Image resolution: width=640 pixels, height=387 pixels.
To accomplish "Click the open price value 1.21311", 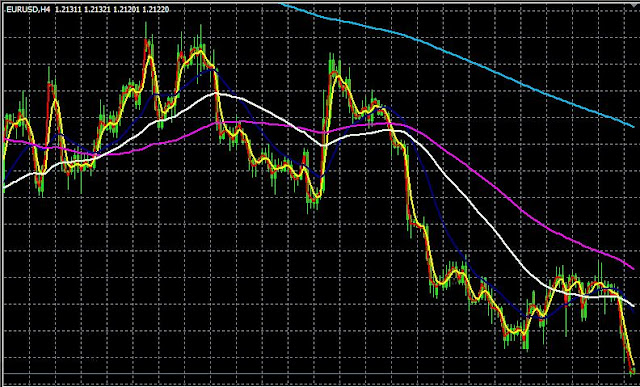I will tap(69, 9).
